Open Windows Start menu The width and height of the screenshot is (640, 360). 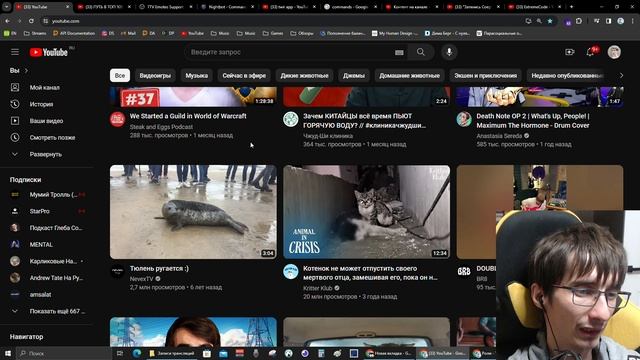point(7,353)
